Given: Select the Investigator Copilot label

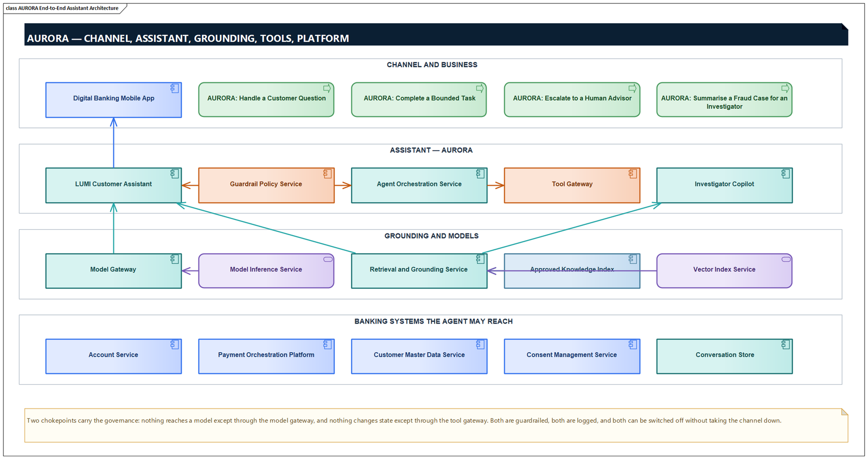Looking at the screenshot, I should 724,184.
